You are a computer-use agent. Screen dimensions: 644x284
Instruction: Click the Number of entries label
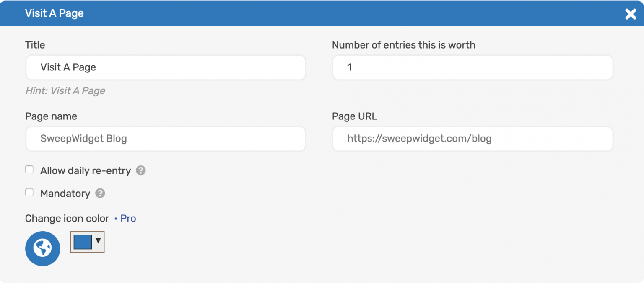404,45
